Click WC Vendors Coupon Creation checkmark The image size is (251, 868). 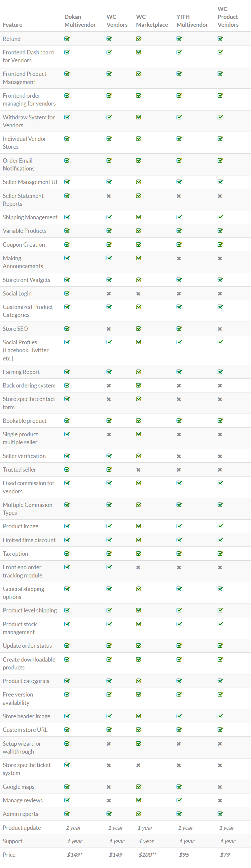[109, 245]
